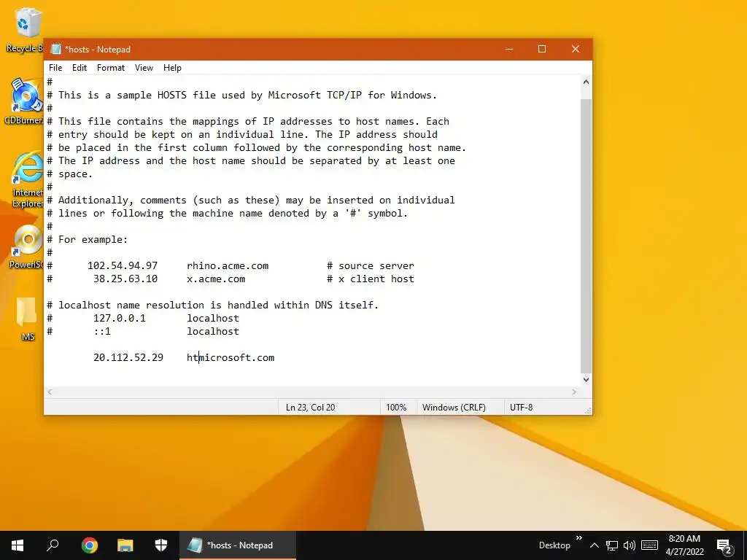Click on rhino.acme.com in the example
747x560 pixels.
click(228, 265)
